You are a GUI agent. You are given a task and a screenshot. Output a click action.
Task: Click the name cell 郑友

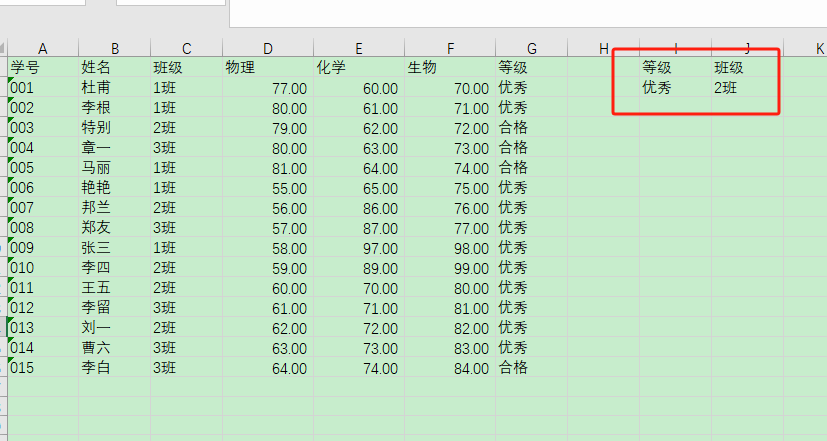tap(114, 227)
